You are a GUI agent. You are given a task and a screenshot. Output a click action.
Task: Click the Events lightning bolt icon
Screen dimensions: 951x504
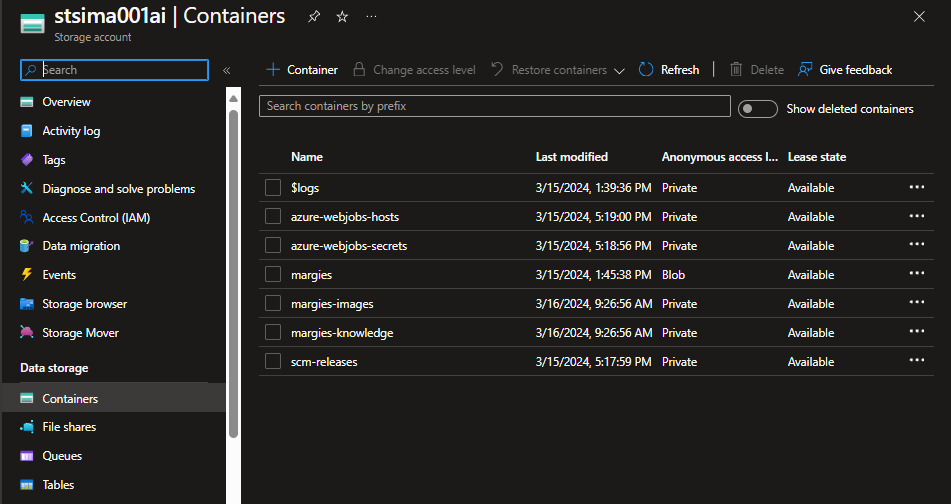point(27,274)
